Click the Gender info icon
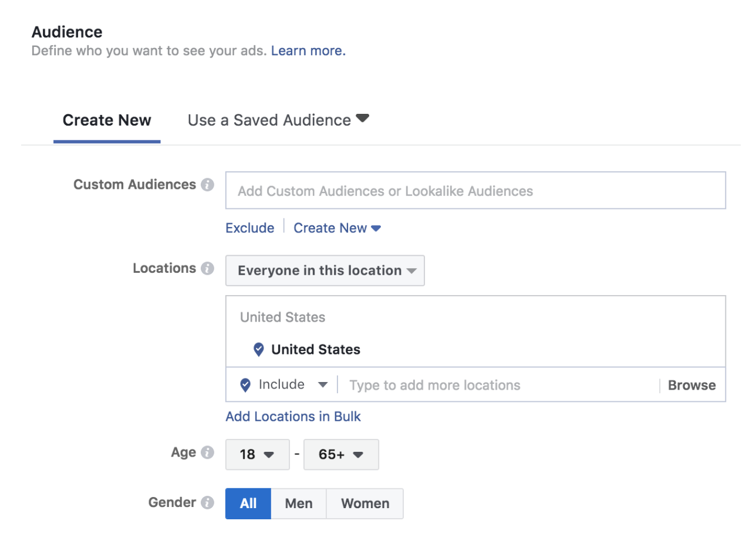The width and height of the screenshot is (756, 541). [x=207, y=503]
